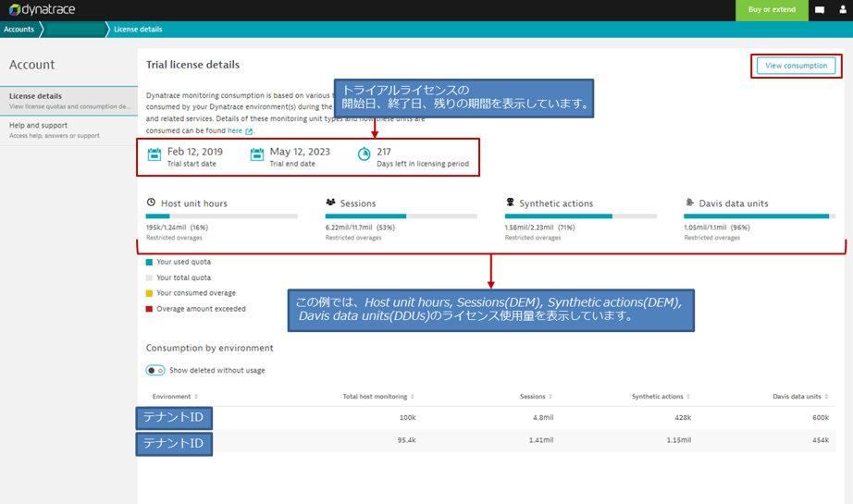Viewport: 853px width, 504px height.
Task: Click the days left clock icon
Action: pos(364,154)
